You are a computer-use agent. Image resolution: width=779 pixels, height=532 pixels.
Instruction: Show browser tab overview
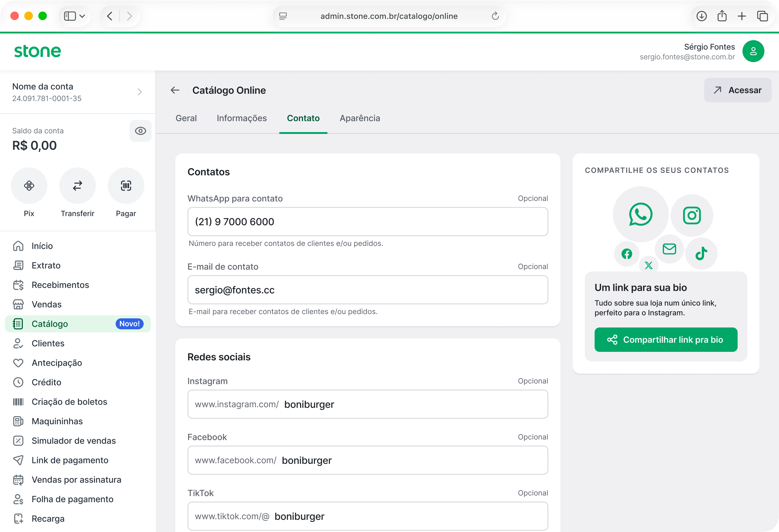[x=762, y=16]
